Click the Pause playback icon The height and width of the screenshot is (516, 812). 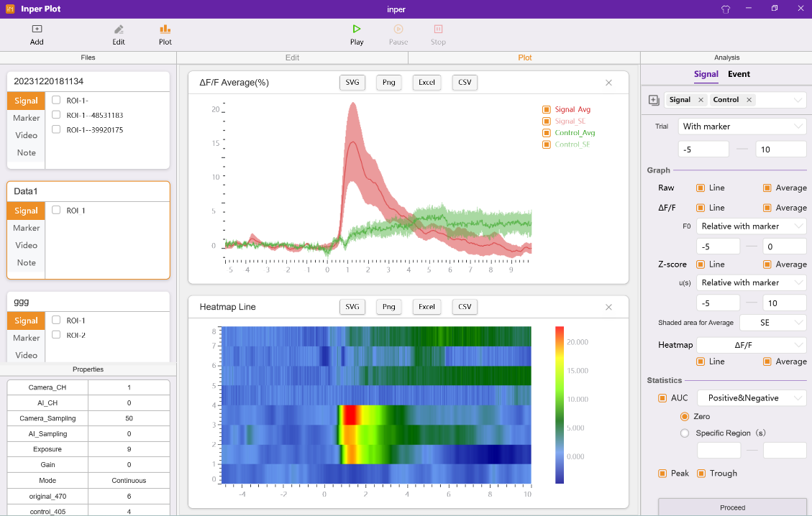coord(398,29)
